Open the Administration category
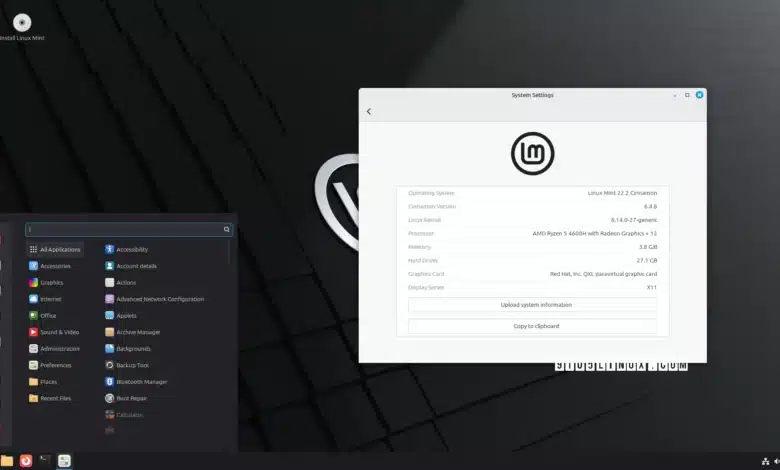The height and width of the screenshot is (470, 780). (x=54, y=349)
